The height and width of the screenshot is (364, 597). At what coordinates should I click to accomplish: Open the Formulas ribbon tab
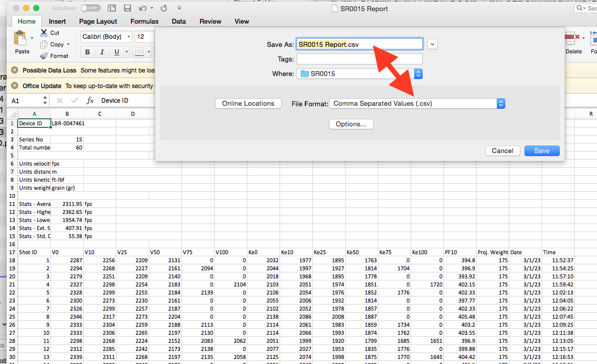click(x=144, y=21)
